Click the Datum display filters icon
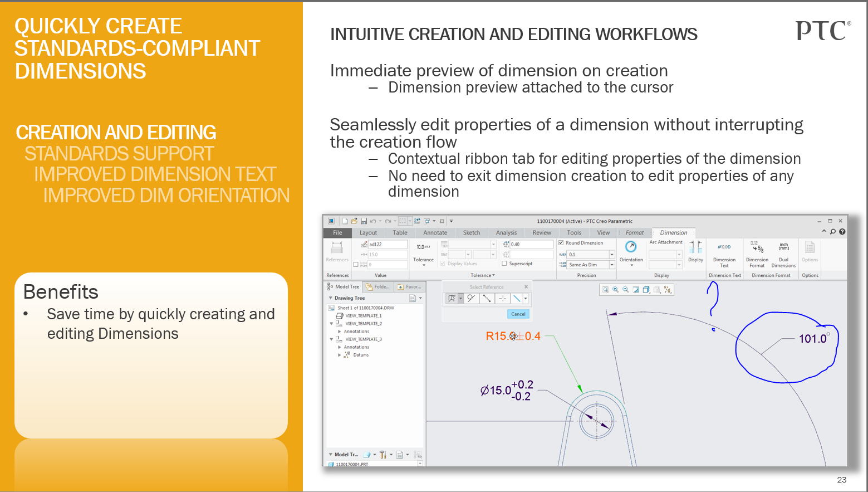This screenshot has width=868, height=492. click(668, 290)
